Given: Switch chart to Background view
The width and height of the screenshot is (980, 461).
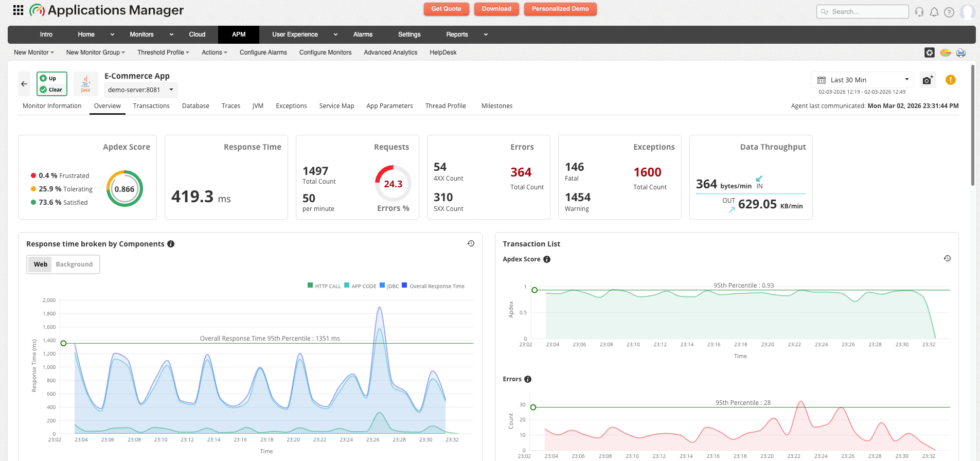Looking at the screenshot, I should [x=74, y=264].
